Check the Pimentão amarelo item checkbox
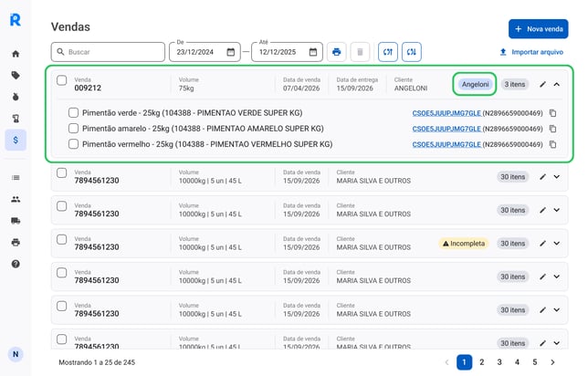This screenshot has height=376, width=588. (73, 128)
